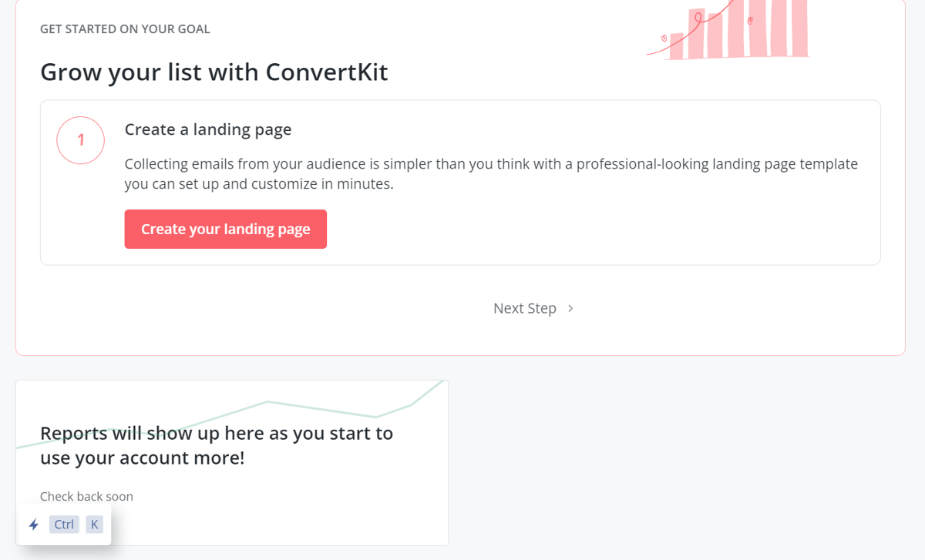This screenshot has height=560, width=925.
Task: Click the 'GET STARTED ON YOUR GOAL' label
Action: click(x=125, y=29)
